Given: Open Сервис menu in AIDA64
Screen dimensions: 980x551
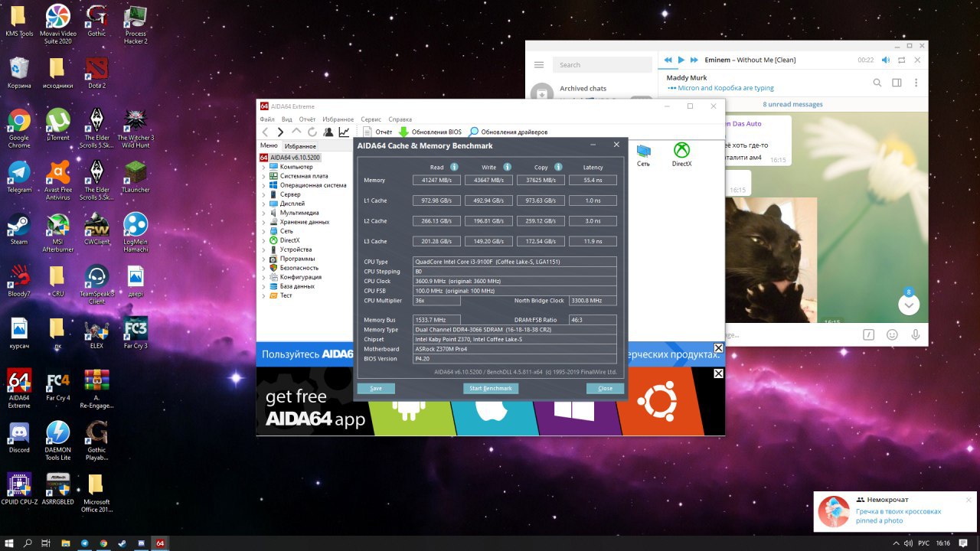Looking at the screenshot, I should click(x=371, y=119).
